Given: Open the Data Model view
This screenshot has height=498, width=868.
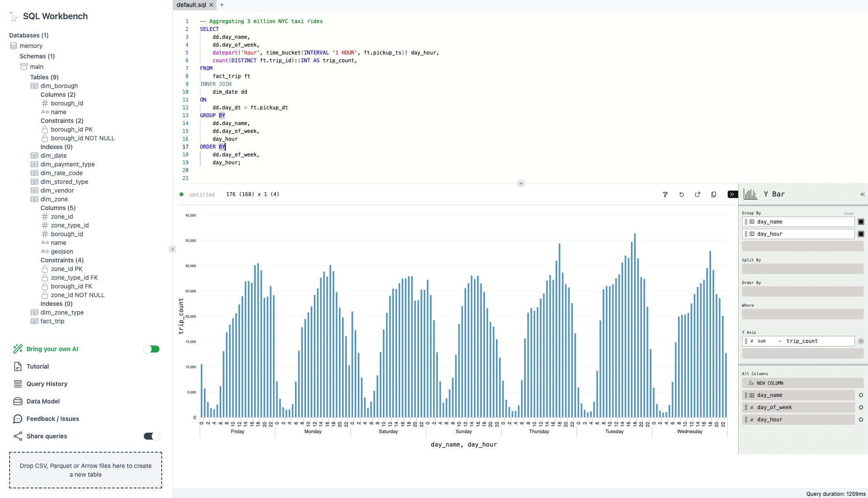Looking at the screenshot, I should point(43,401).
